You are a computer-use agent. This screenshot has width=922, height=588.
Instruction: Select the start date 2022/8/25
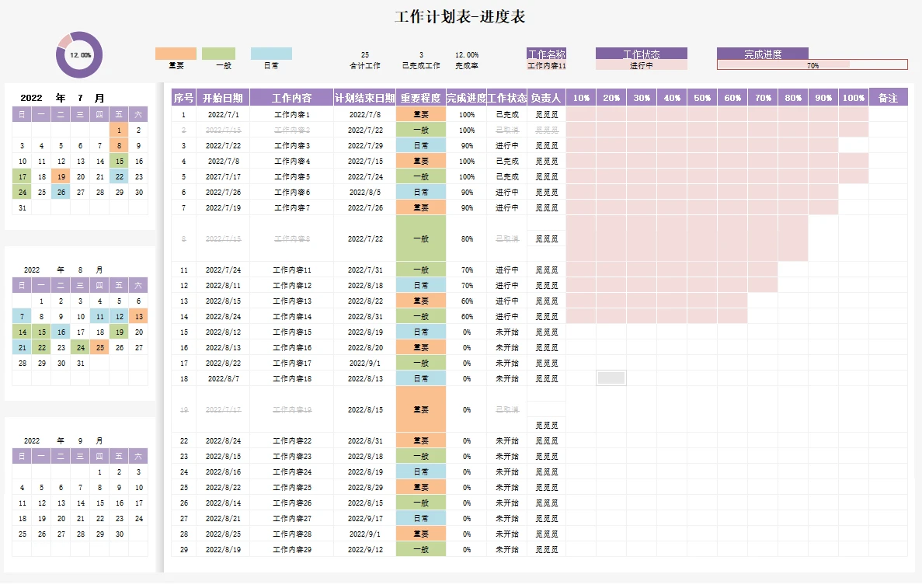[223, 534]
